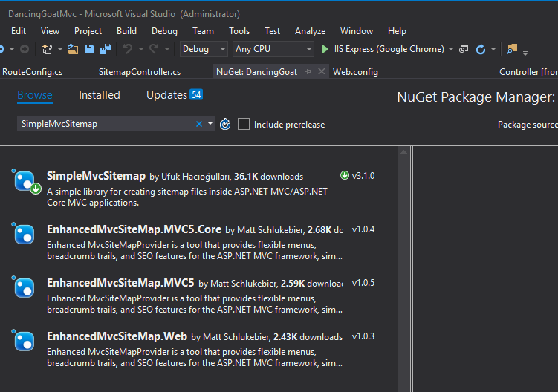The width and height of the screenshot is (558, 392).
Task: Open the Redo history dropdown arrow
Action: (167, 49)
